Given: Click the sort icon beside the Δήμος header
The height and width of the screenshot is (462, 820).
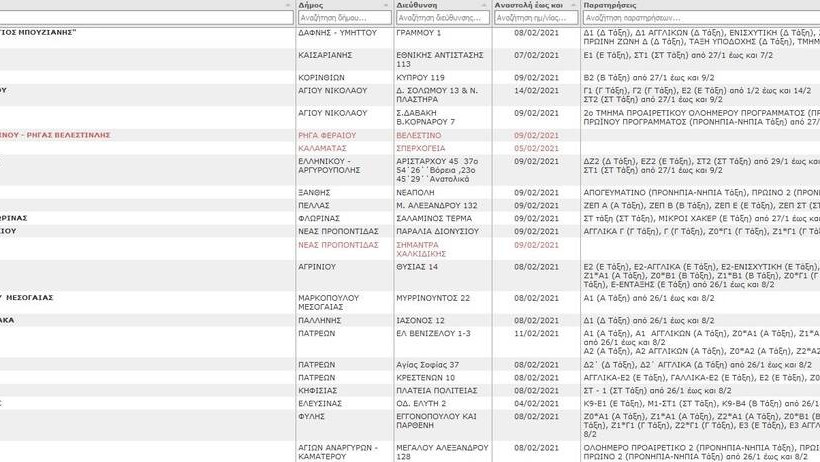Looking at the screenshot, I should point(386,5).
